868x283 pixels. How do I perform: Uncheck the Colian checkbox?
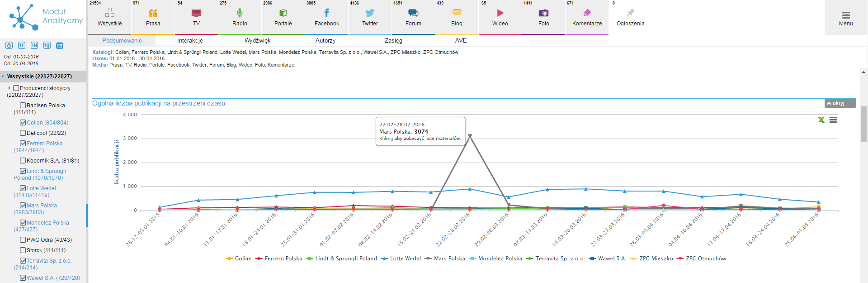click(x=23, y=123)
